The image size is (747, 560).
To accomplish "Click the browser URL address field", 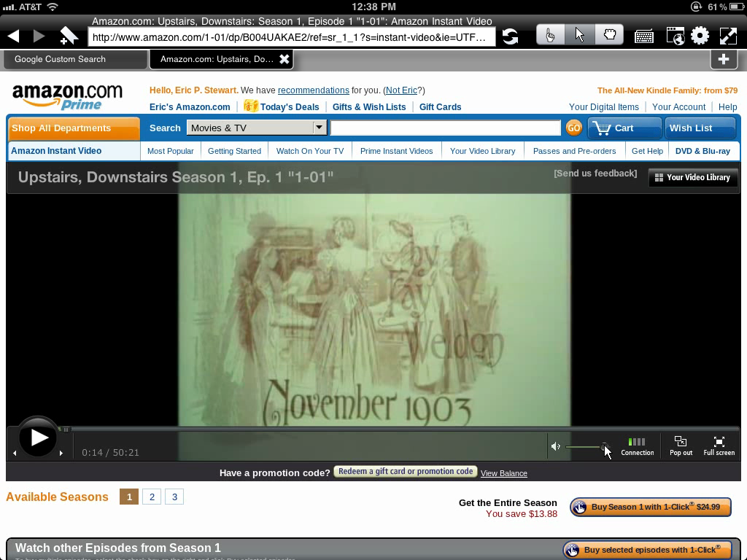I will pos(292,37).
